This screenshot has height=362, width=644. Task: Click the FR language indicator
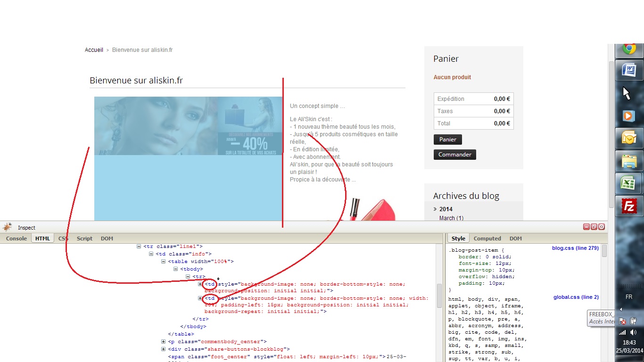pyautogui.click(x=629, y=297)
